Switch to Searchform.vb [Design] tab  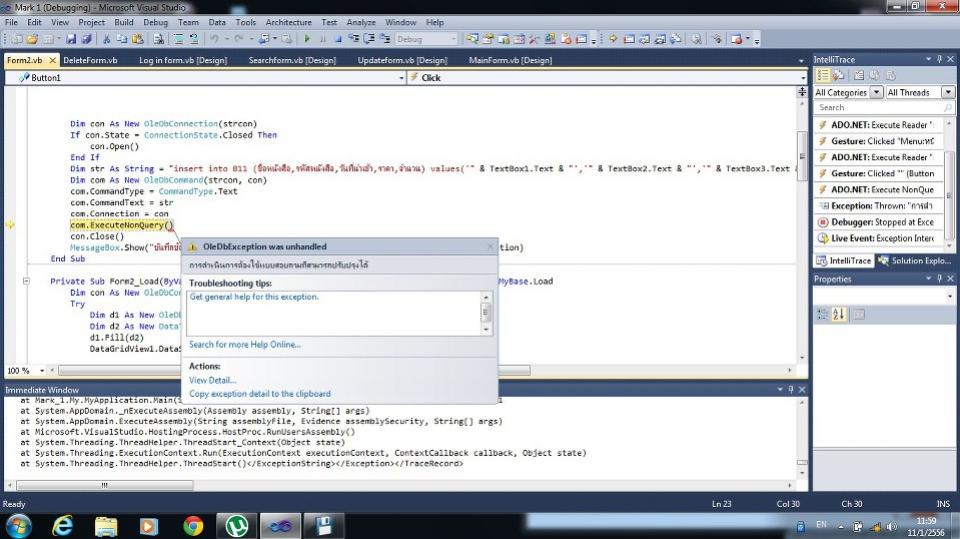tap(292, 60)
